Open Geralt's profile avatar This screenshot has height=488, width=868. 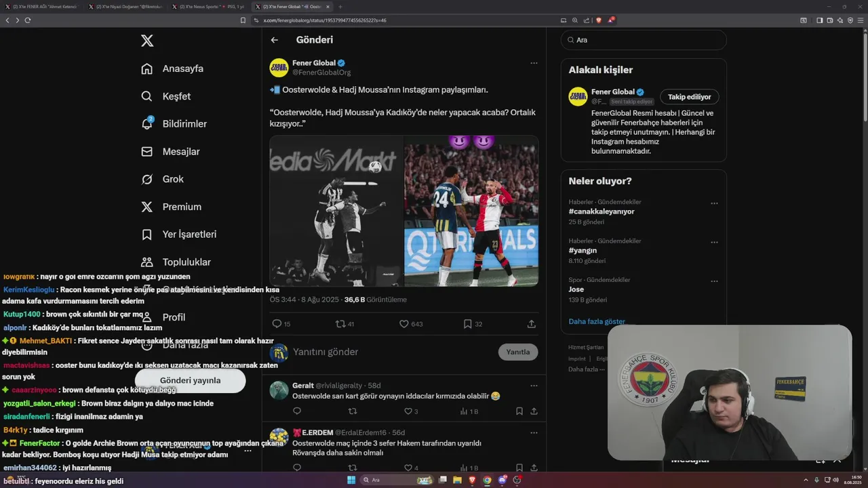[x=279, y=390]
